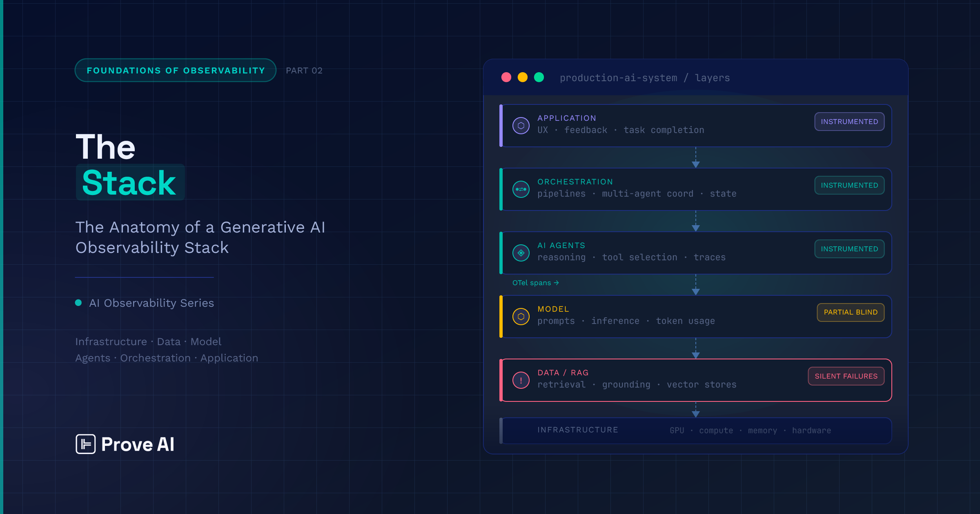Click the Orchestration INSTRUMENTED badge
The image size is (980, 514).
click(x=849, y=185)
